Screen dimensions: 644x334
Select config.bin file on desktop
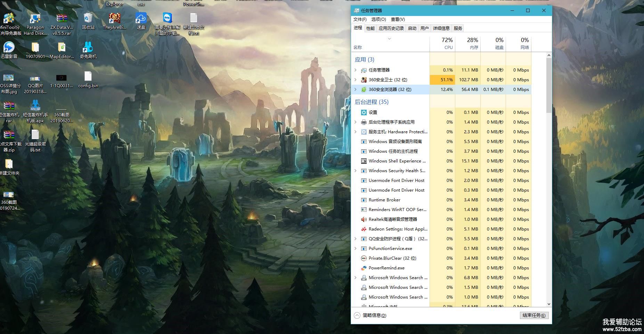[88, 80]
